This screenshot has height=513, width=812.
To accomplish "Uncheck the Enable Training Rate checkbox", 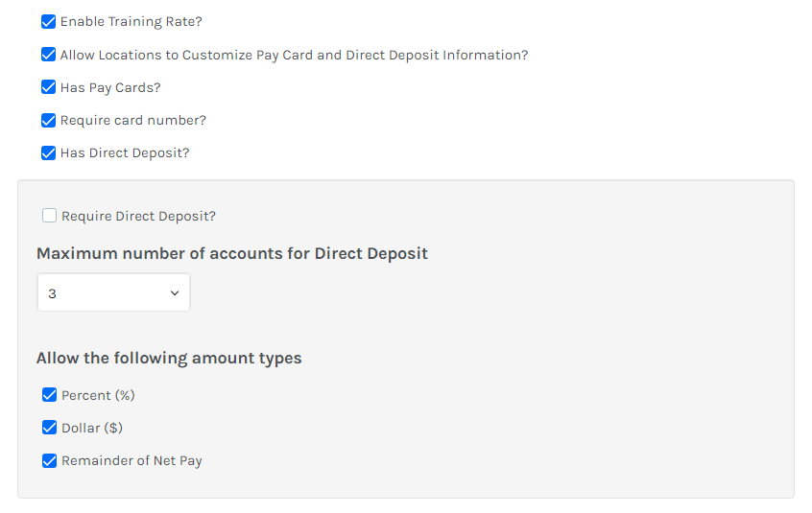I will tap(49, 22).
